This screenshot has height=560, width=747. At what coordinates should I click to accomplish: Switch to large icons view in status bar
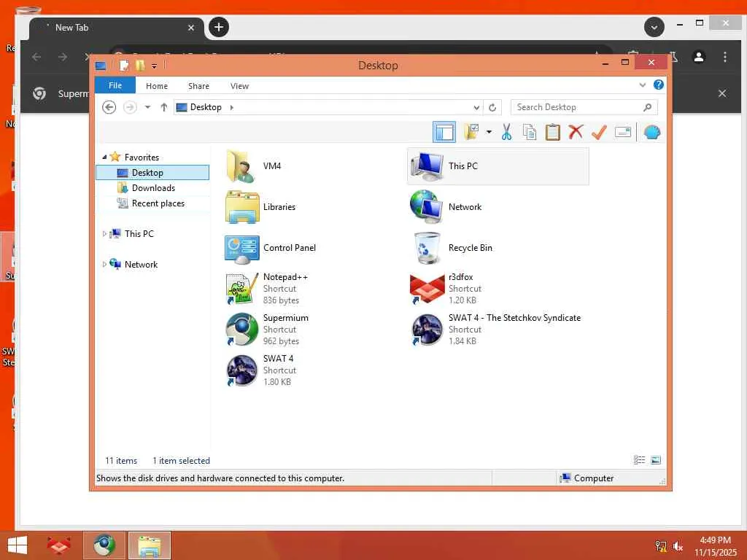[x=656, y=459]
